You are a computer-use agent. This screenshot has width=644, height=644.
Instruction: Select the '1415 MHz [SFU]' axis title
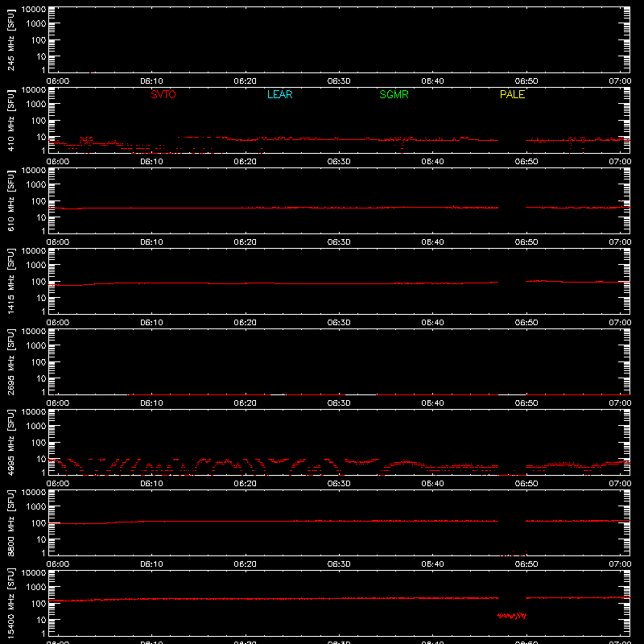click(10, 281)
